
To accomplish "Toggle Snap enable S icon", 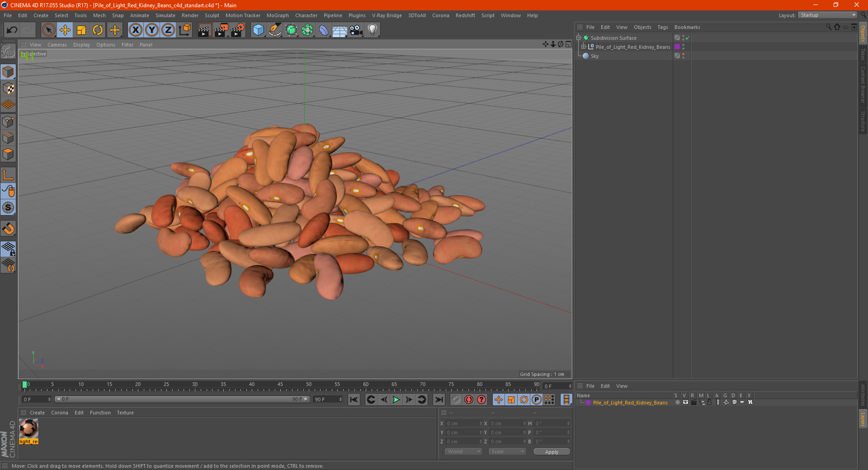I will [x=8, y=207].
